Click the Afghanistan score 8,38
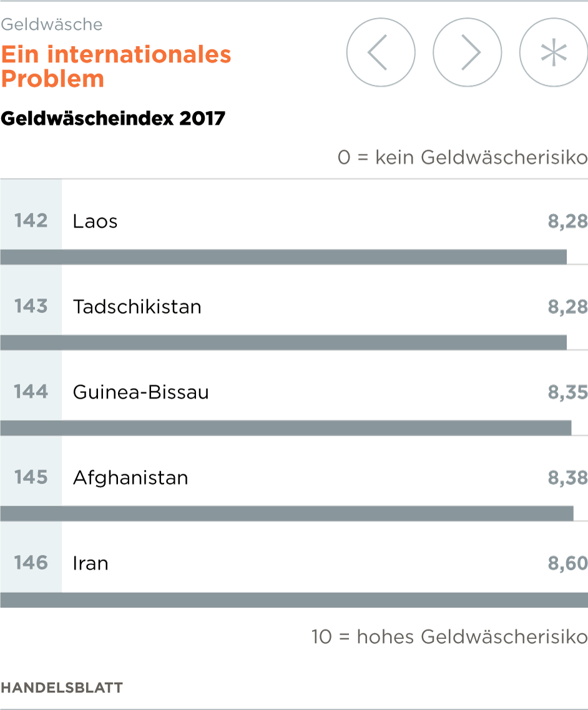Viewport: 588px width, 710px height. [x=567, y=478]
